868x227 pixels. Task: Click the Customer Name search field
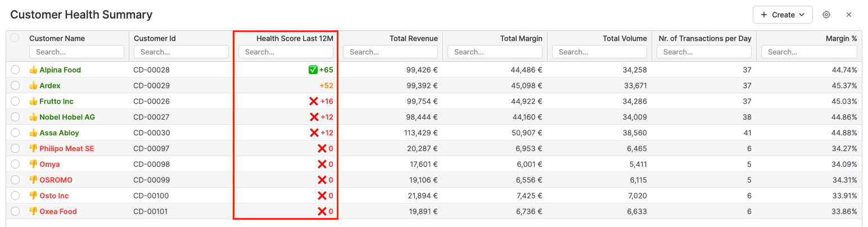pos(76,52)
